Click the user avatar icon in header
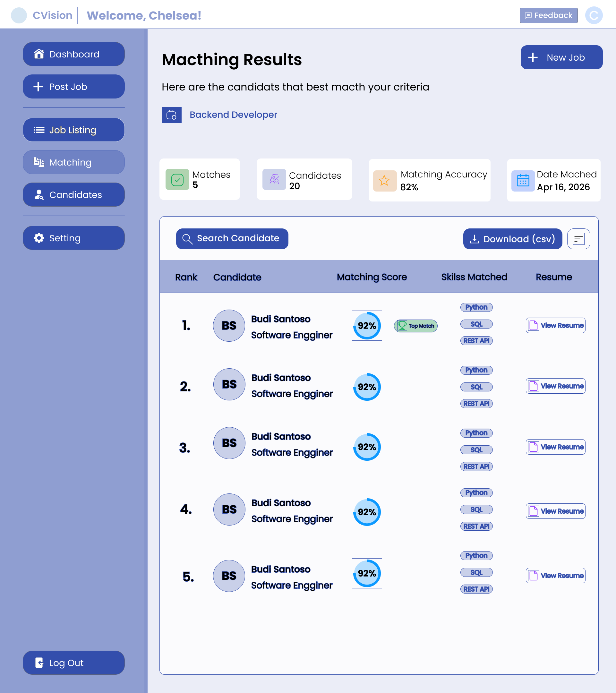Screen dimensions: 616x693 594,15
